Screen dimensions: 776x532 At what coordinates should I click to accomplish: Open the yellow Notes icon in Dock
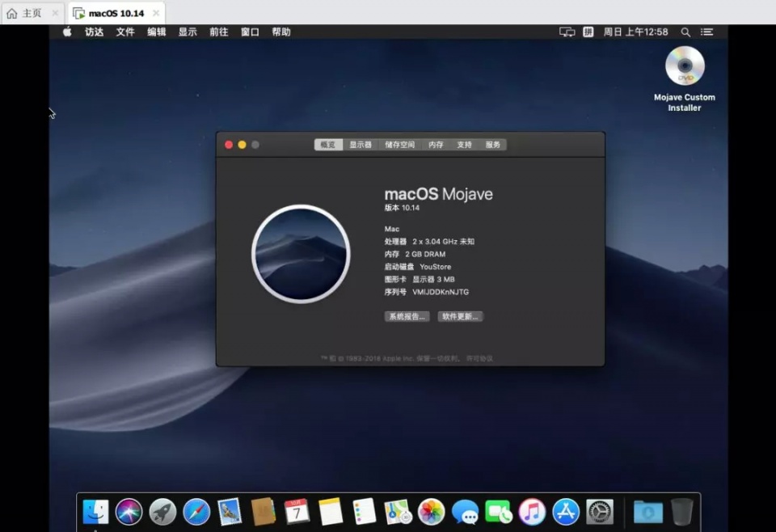pos(331,511)
